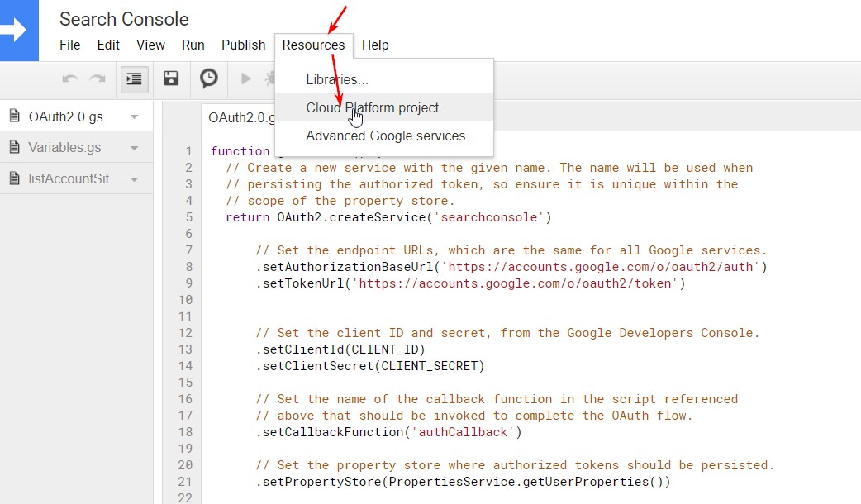Screen dimensions: 861x504
Task: Open listAccountSit... file in the sidebar
Action: (74, 178)
